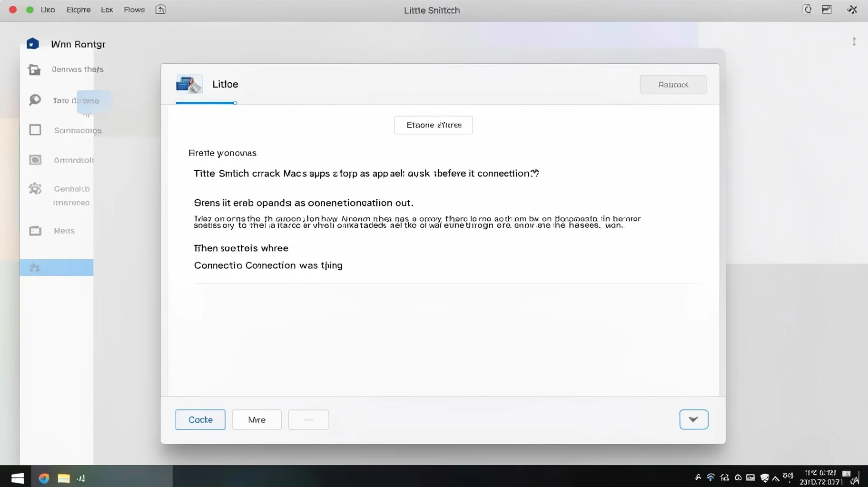Image resolution: width=868 pixels, height=487 pixels.
Task: Click the Etaone sYitres button
Action: point(433,125)
